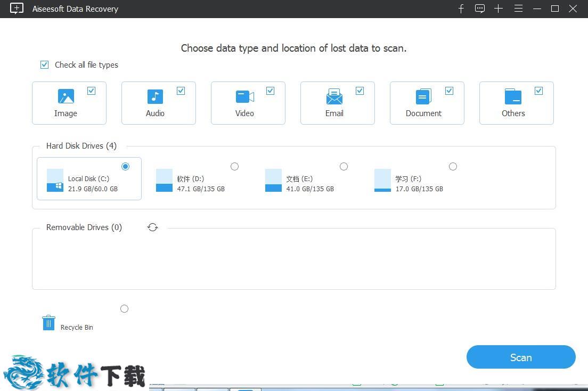Uncheck the Video file type checkbox
Image resolution: width=588 pixels, height=391 pixels.
click(x=271, y=91)
